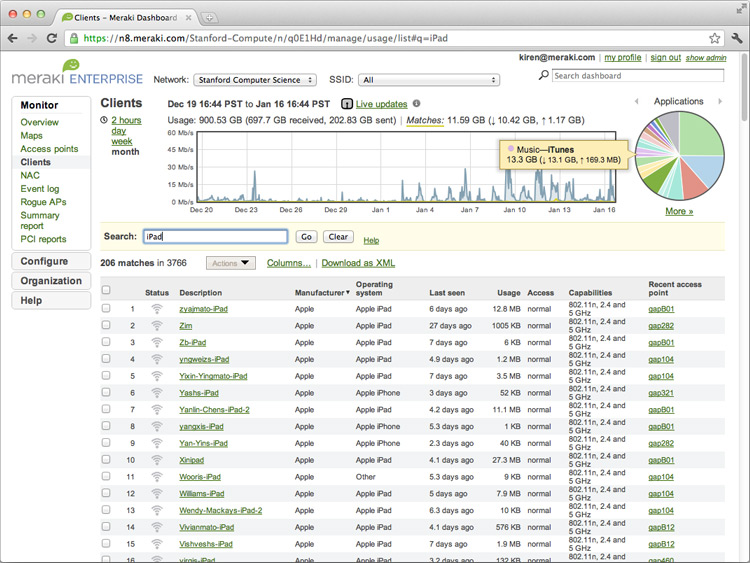750x563 pixels.
Task: Click the browser address bar URL
Action: coord(265,38)
